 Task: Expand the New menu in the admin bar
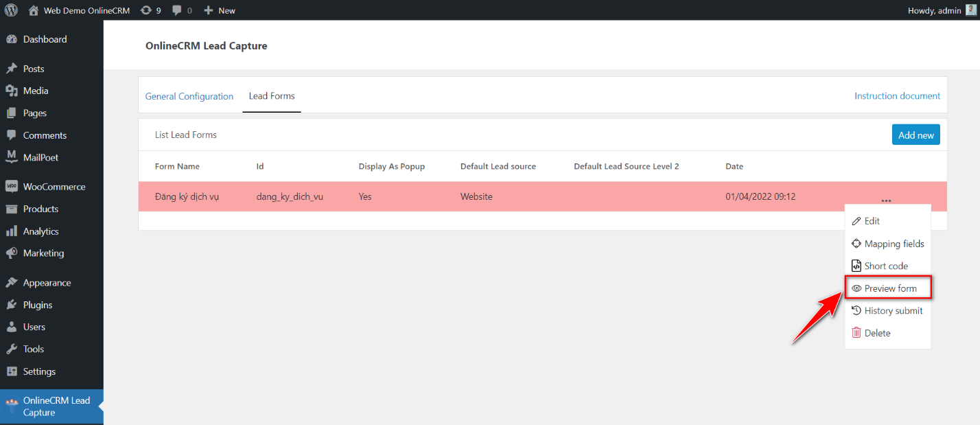click(x=219, y=10)
